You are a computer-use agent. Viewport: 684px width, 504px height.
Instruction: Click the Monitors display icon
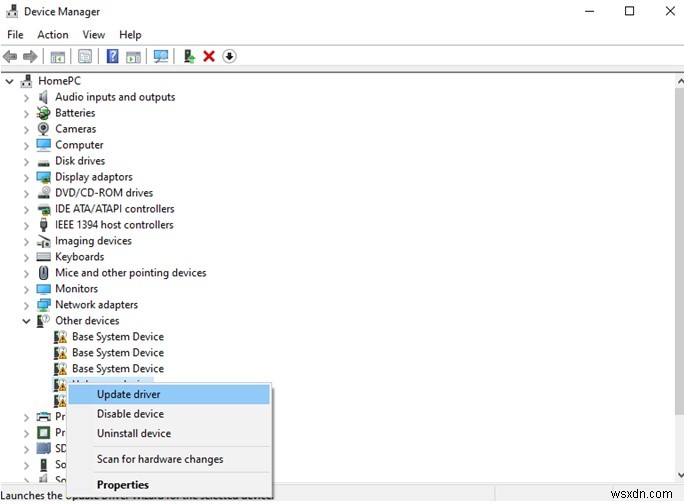pos(44,289)
